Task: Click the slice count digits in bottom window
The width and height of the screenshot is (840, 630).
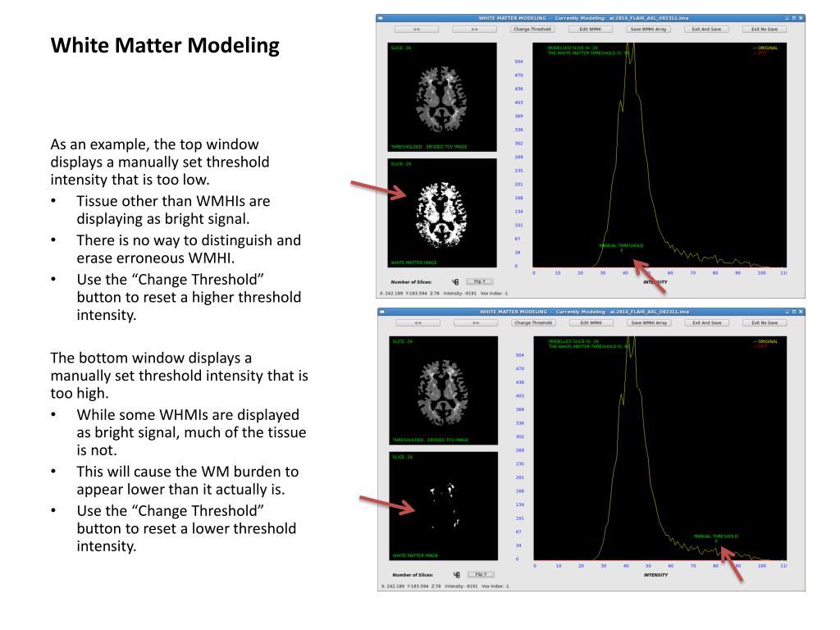Action: [x=456, y=575]
